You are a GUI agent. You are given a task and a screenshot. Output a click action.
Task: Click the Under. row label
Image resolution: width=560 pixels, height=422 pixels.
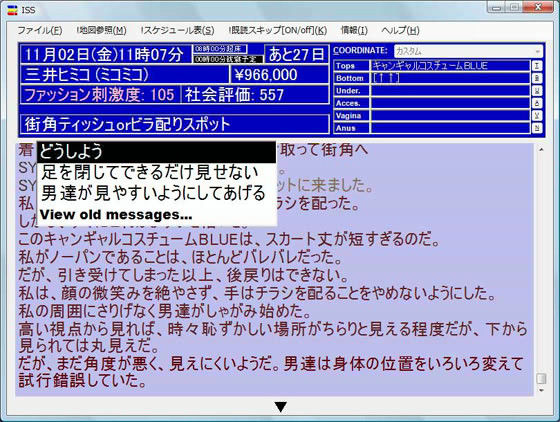pos(352,91)
